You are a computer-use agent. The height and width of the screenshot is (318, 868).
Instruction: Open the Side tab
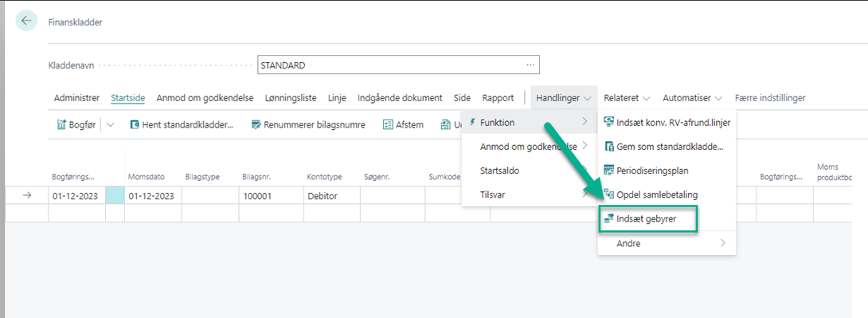tap(462, 98)
